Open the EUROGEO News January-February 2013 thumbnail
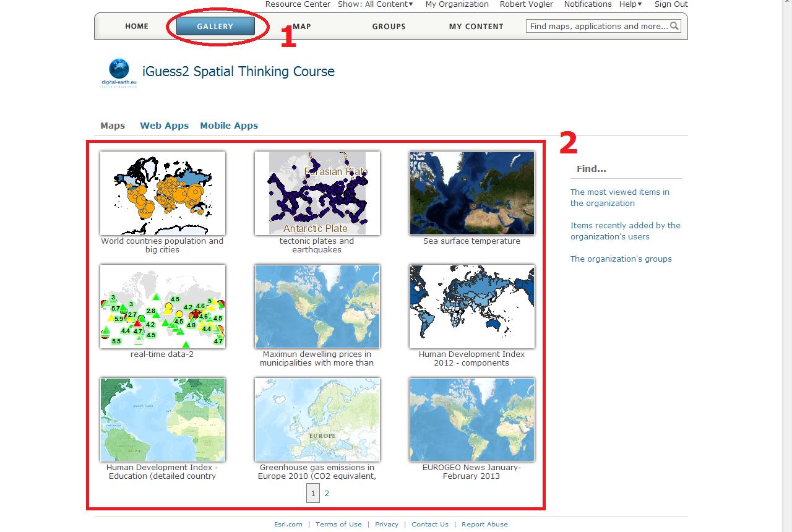Image resolution: width=792 pixels, height=532 pixels. pyautogui.click(x=472, y=419)
